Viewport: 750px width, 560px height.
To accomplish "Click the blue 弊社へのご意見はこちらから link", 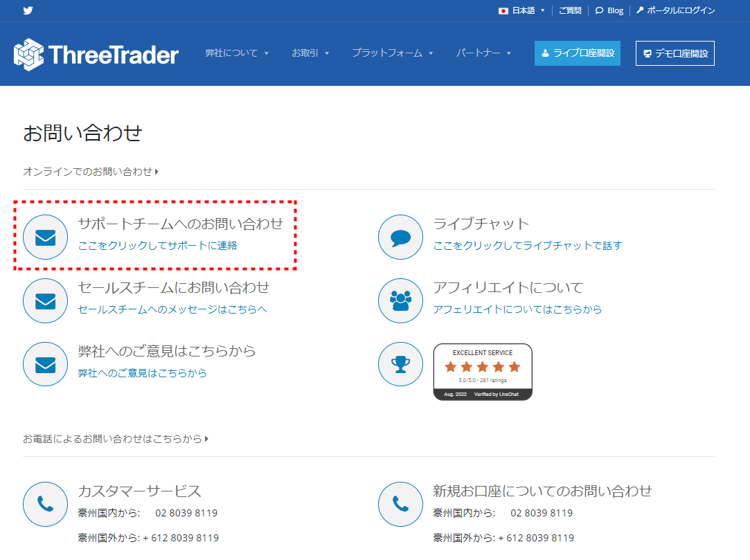I will coord(143,372).
